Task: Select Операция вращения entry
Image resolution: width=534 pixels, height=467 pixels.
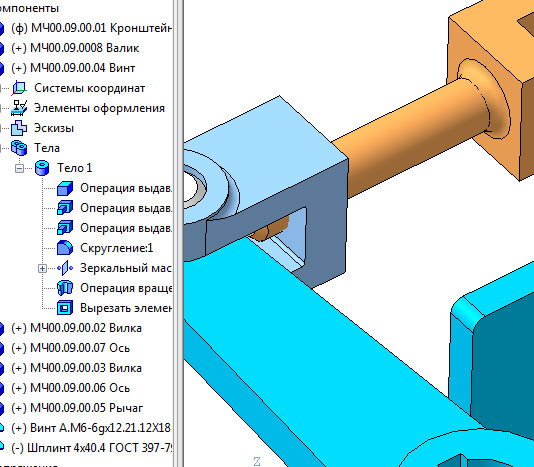Action: tap(126, 288)
